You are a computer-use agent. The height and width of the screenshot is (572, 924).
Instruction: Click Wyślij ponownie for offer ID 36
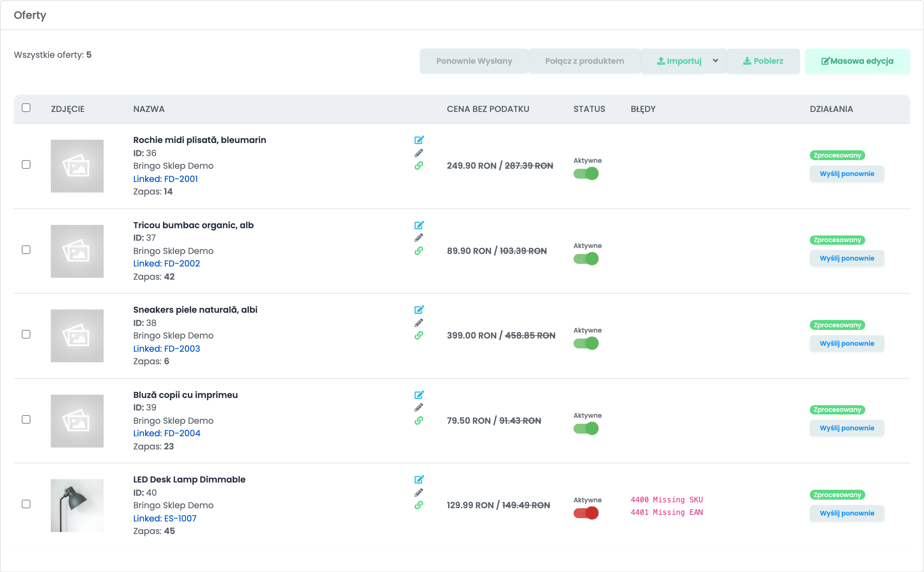[846, 174]
